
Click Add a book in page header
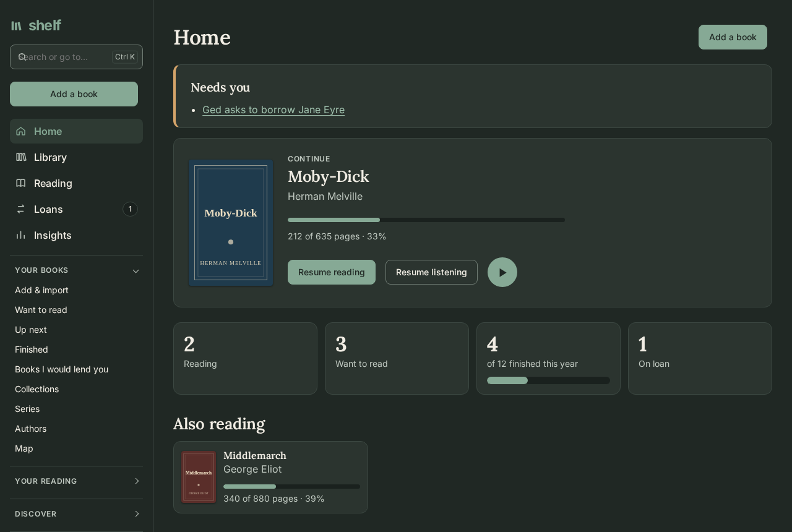733,37
